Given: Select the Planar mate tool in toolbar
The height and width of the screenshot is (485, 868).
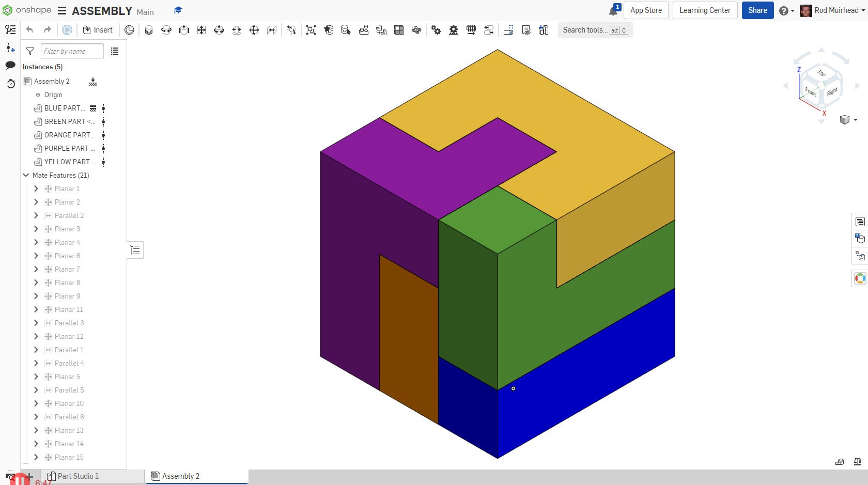Looking at the screenshot, I should point(202,30).
